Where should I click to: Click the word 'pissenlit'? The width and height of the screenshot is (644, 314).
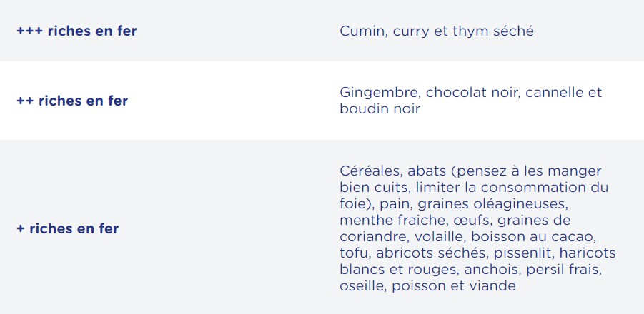point(521,253)
